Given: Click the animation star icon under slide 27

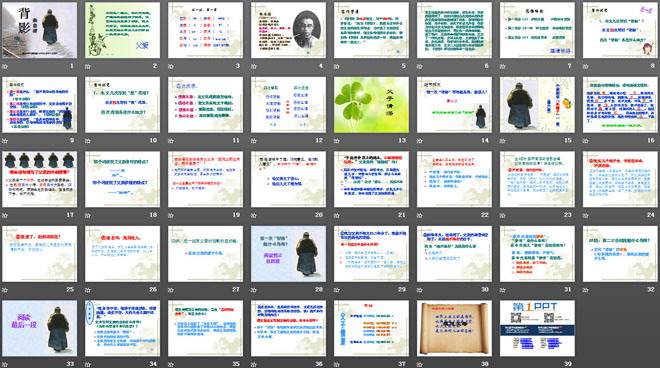Looking at the screenshot, I should [x=171, y=290].
